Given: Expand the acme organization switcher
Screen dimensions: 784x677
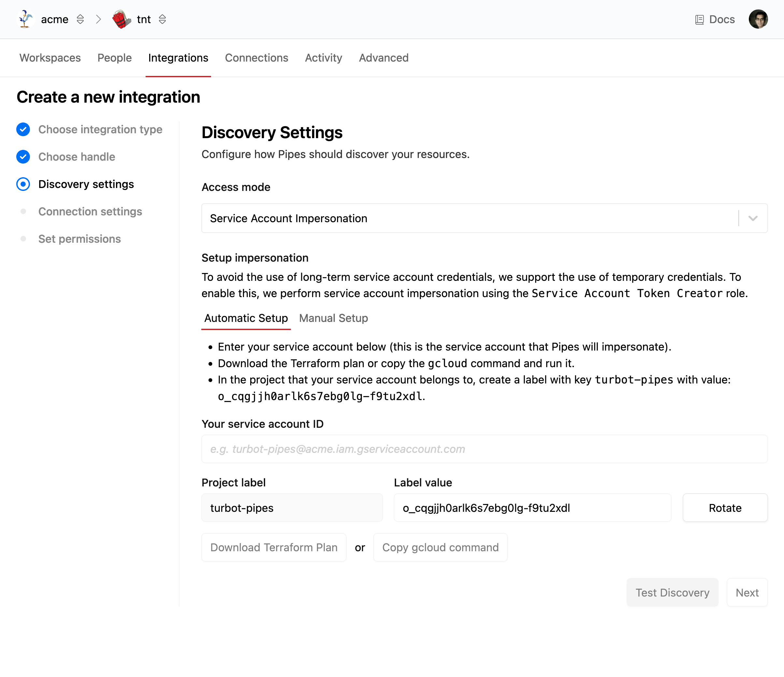Looking at the screenshot, I should coord(80,19).
